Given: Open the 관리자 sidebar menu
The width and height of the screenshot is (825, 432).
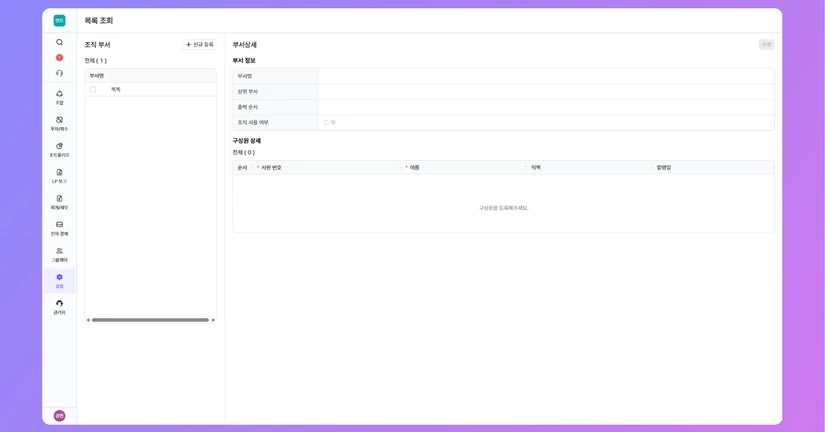Looking at the screenshot, I should tap(59, 307).
